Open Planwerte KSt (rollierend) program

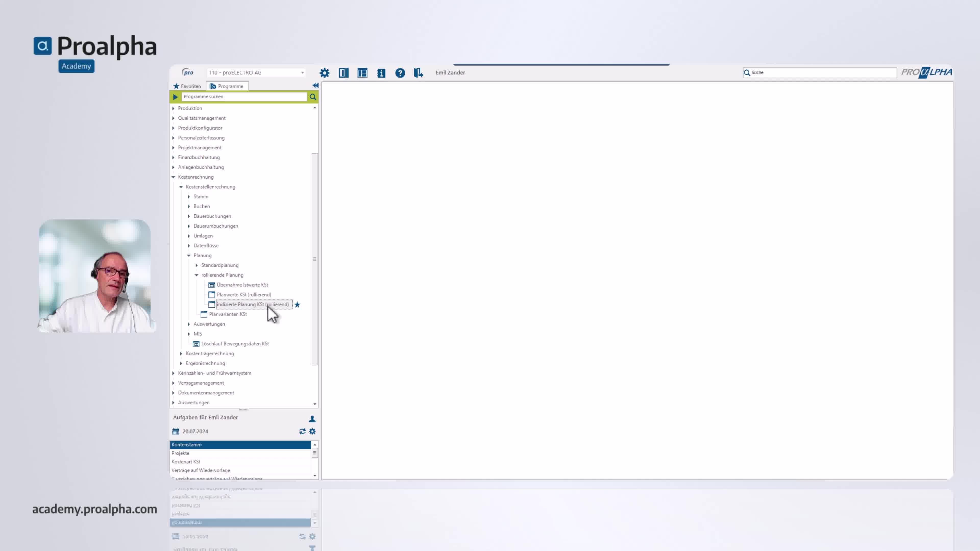[243, 295]
